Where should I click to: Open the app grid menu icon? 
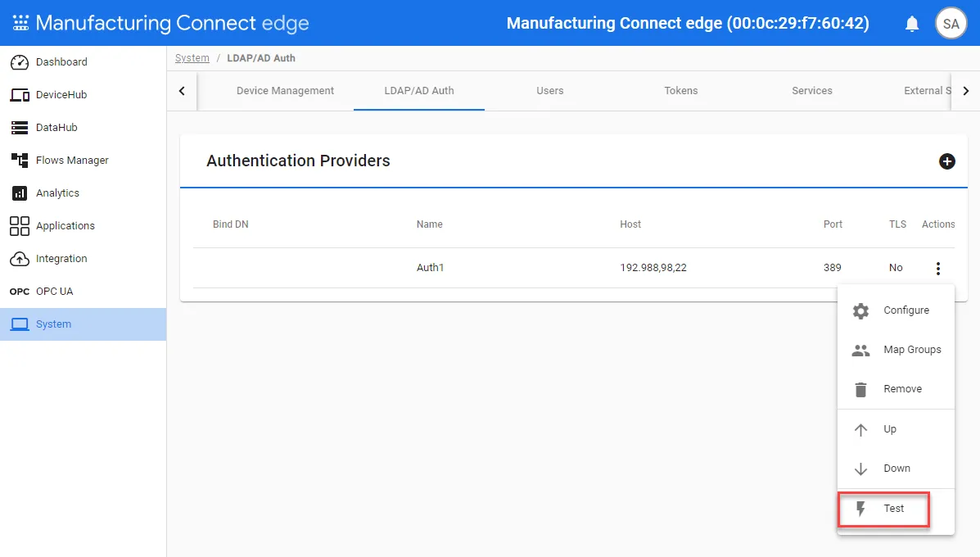pos(20,23)
